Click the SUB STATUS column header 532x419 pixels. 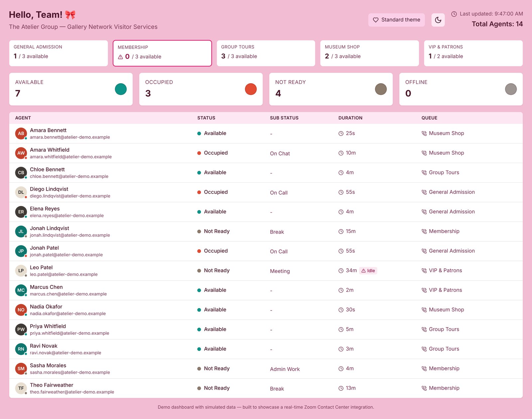[284, 118]
